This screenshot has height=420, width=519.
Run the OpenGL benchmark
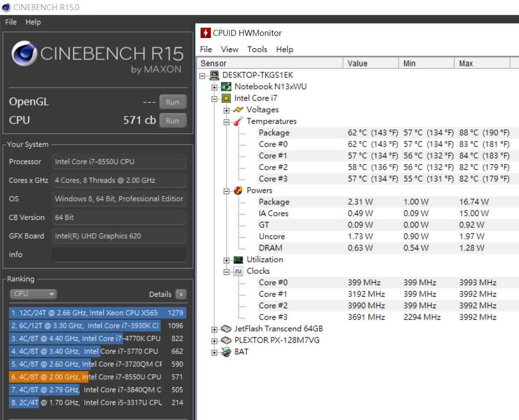(172, 102)
